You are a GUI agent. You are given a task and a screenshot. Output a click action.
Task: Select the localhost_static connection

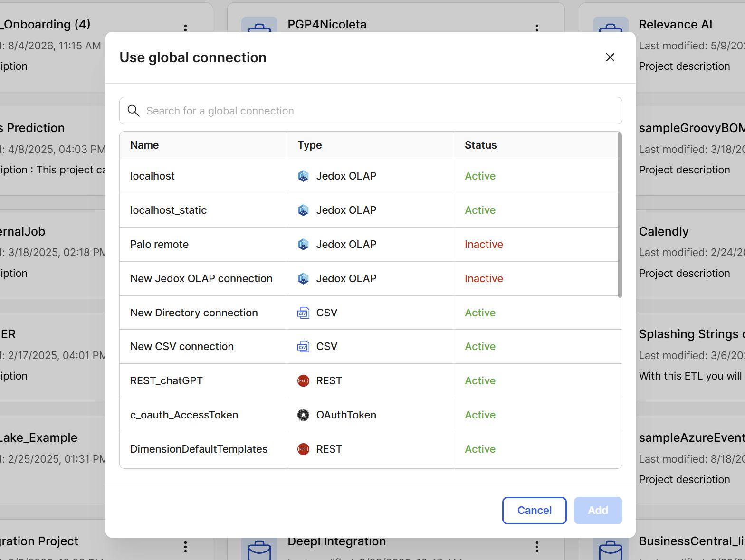369,210
